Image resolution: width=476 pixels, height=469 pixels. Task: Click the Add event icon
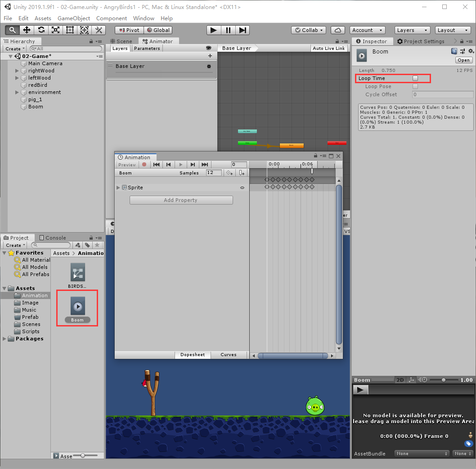pos(242,173)
